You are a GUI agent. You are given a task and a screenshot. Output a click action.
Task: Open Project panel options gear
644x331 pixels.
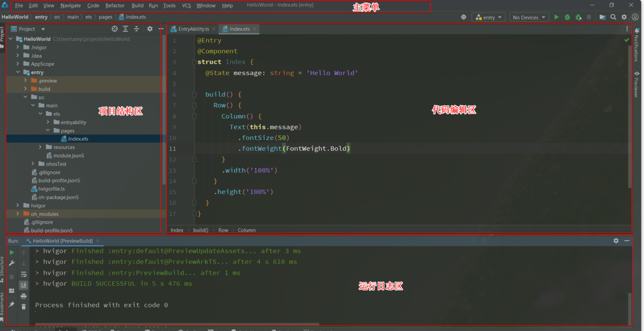click(x=150, y=29)
